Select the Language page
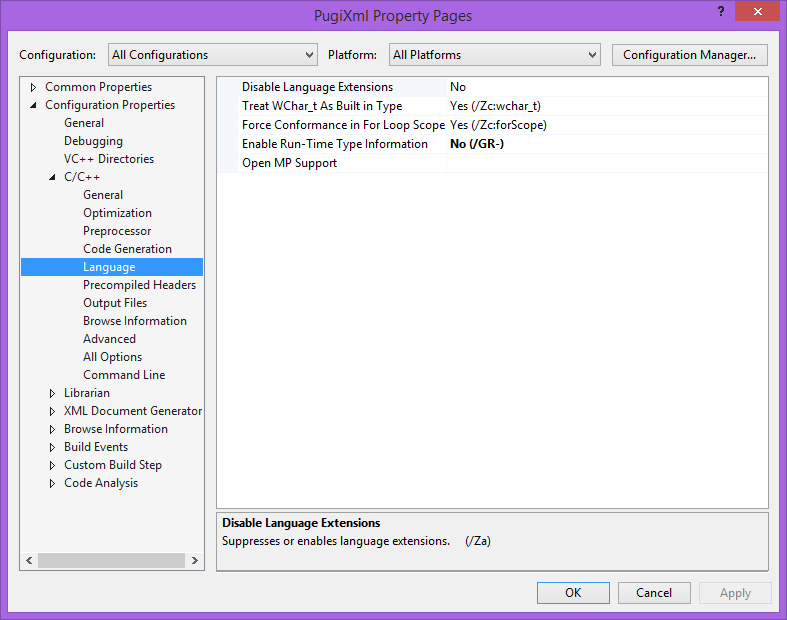This screenshot has height=620, width=787. pos(112,267)
